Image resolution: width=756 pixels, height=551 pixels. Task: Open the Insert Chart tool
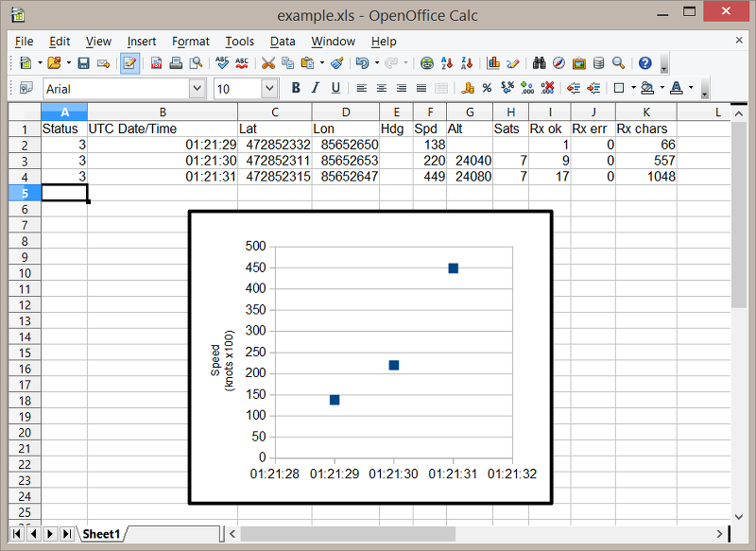[493, 63]
